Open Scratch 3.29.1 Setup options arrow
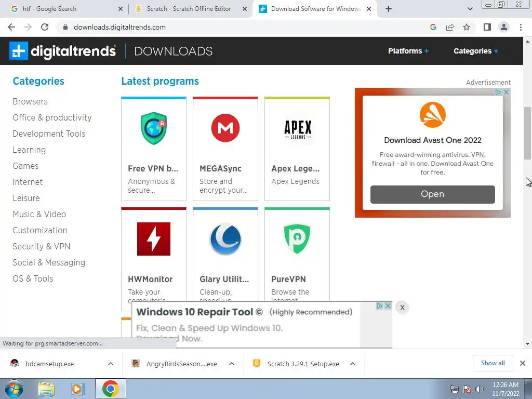The image size is (532, 399). pyautogui.click(x=353, y=364)
